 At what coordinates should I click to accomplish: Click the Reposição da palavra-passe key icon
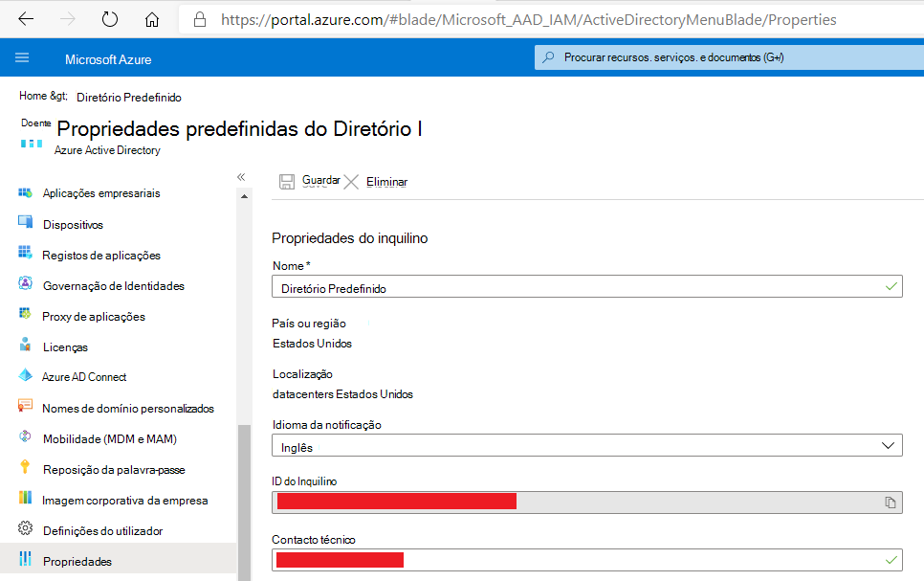point(25,466)
